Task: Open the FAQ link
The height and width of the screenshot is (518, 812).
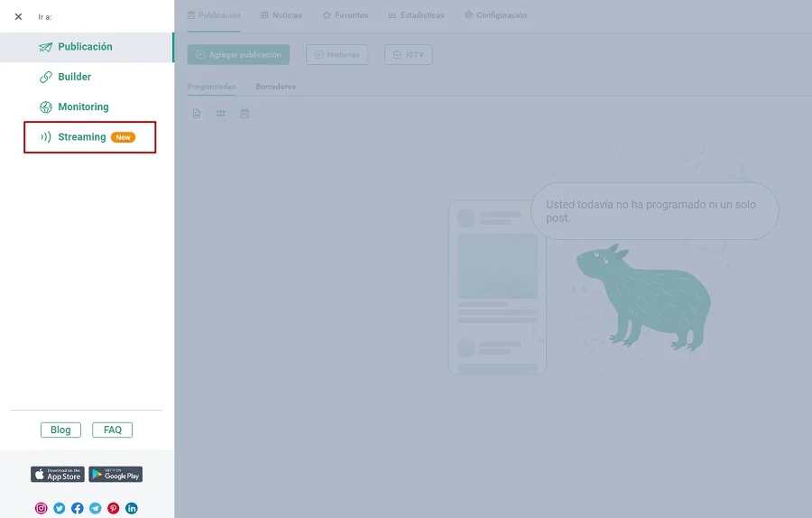Action: (112, 430)
